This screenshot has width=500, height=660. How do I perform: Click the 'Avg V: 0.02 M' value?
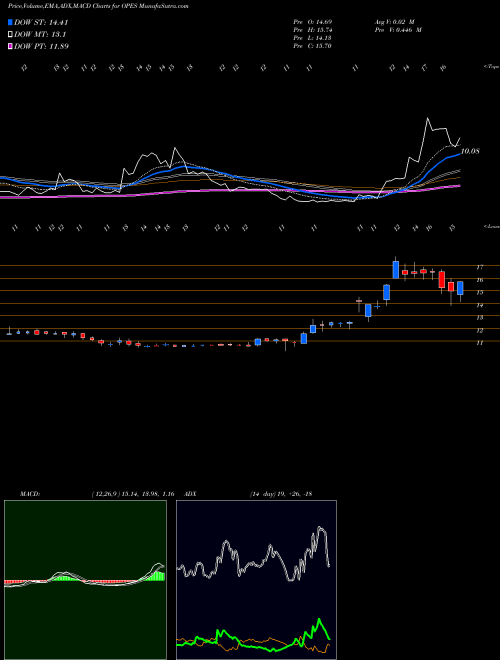(x=397, y=22)
